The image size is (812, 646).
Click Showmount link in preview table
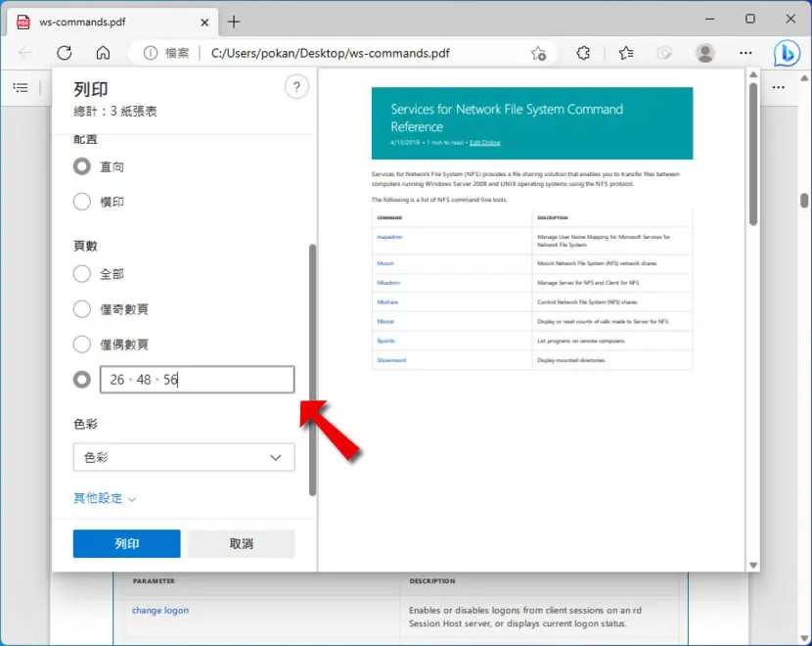tap(391, 360)
